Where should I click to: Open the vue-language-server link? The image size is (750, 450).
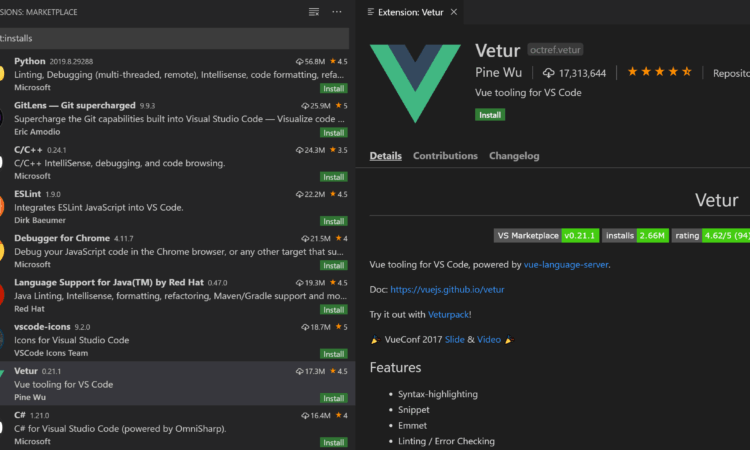click(x=566, y=264)
